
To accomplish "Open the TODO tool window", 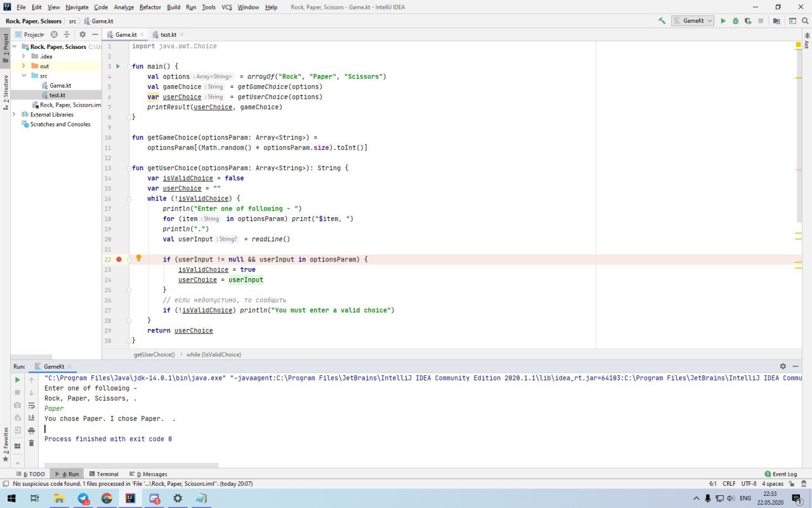I will (x=30, y=474).
